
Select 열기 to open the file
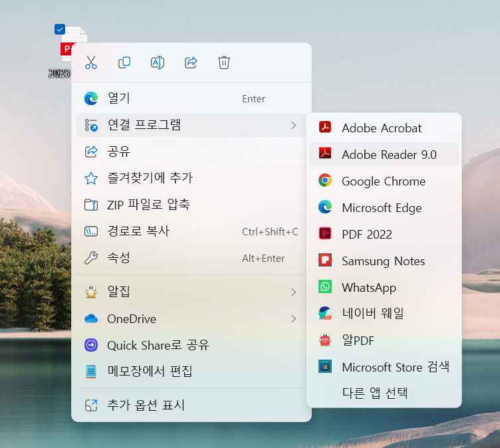pos(191,98)
